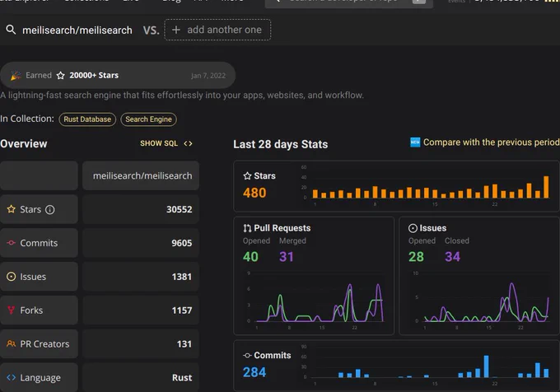This screenshot has width=560, height=392.
Task: Click the repository description text
Action: (x=182, y=96)
